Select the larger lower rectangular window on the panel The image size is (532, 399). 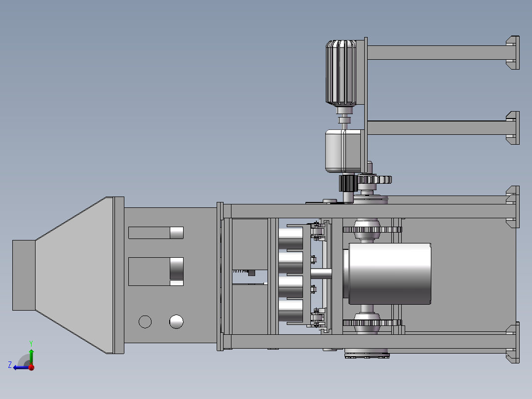(156, 271)
